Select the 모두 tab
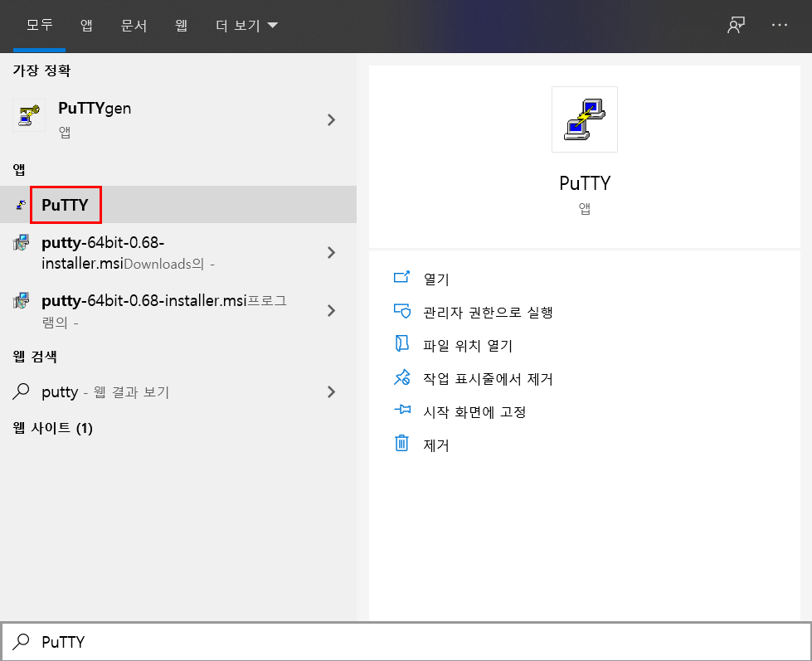The height and width of the screenshot is (661, 812). click(39, 25)
